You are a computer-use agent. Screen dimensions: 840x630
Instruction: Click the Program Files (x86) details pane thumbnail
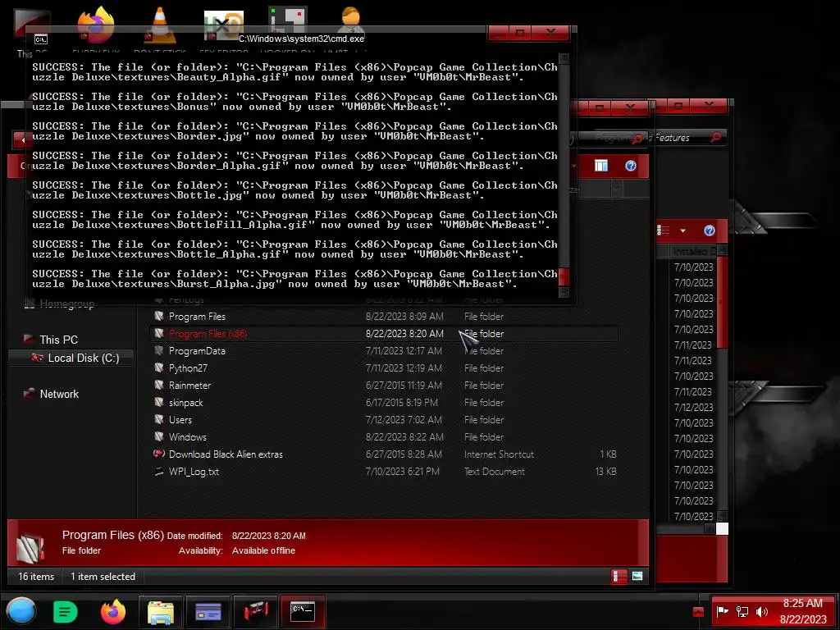click(x=30, y=547)
